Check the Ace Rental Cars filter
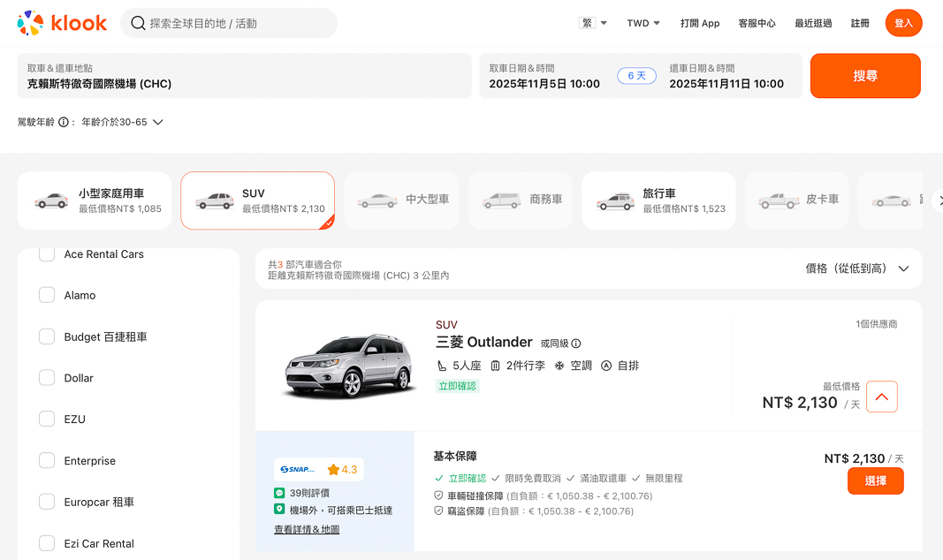Viewport: 943px width, 560px height. (47, 254)
